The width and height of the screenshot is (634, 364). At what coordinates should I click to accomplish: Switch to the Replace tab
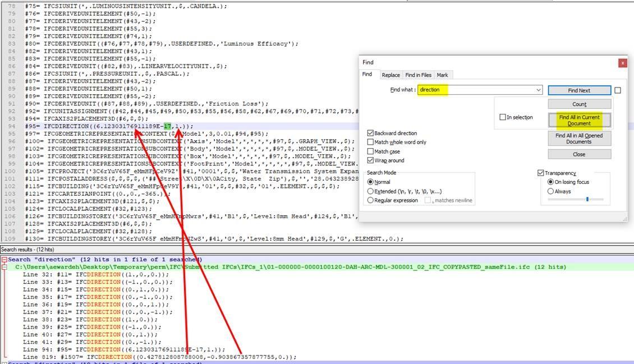pyautogui.click(x=390, y=75)
